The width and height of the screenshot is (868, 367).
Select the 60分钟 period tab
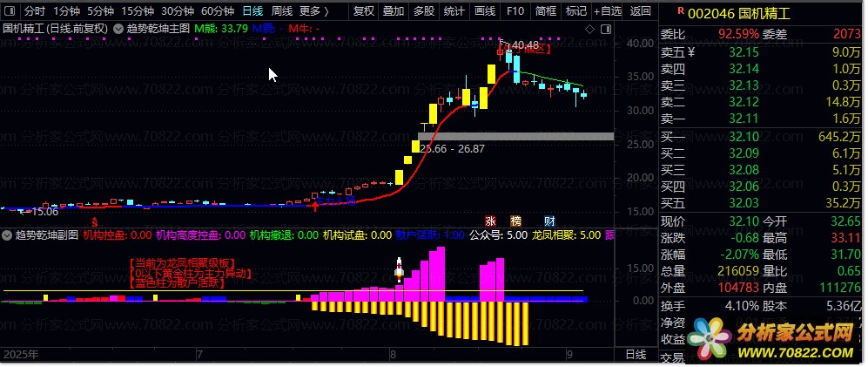tap(217, 11)
